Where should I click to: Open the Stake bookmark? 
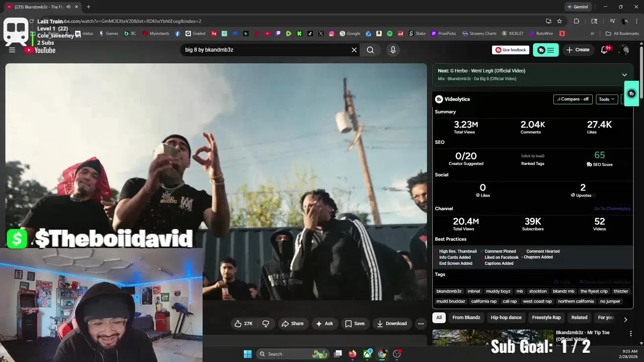pos(417,34)
